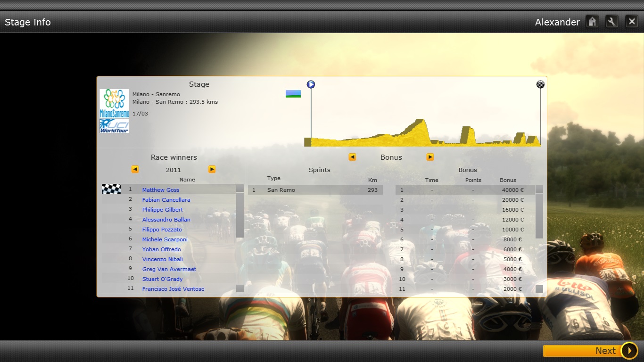
Task: Click the checkered flag icon beside rank 1
Action: (x=111, y=189)
